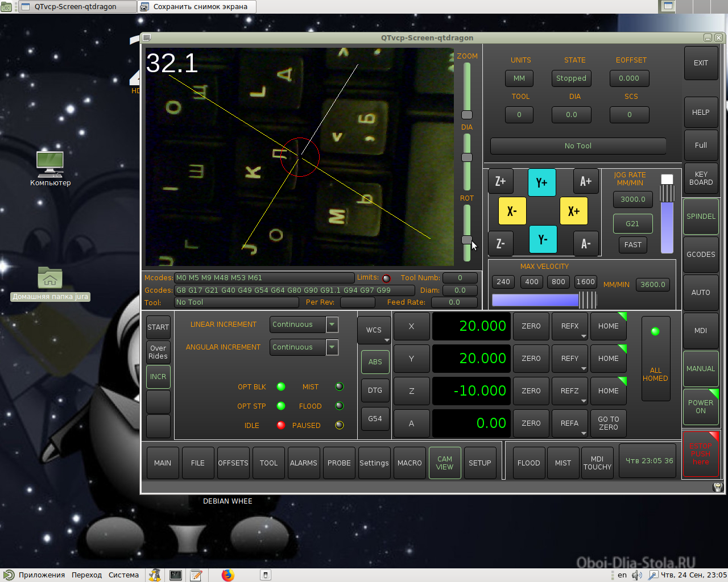
Task: Open REFA dropdown button
Action: [x=570, y=423]
